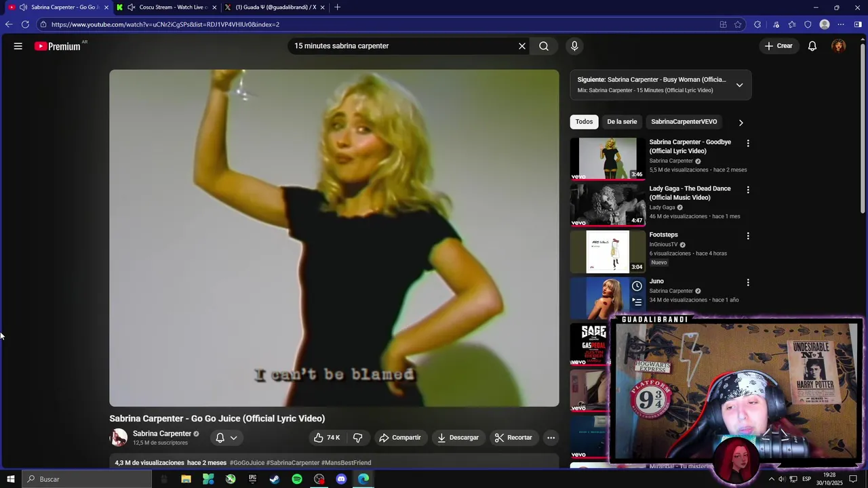Open the Goodbye lyric video thumbnail
Image resolution: width=868 pixels, height=488 pixels.
coord(608,159)
